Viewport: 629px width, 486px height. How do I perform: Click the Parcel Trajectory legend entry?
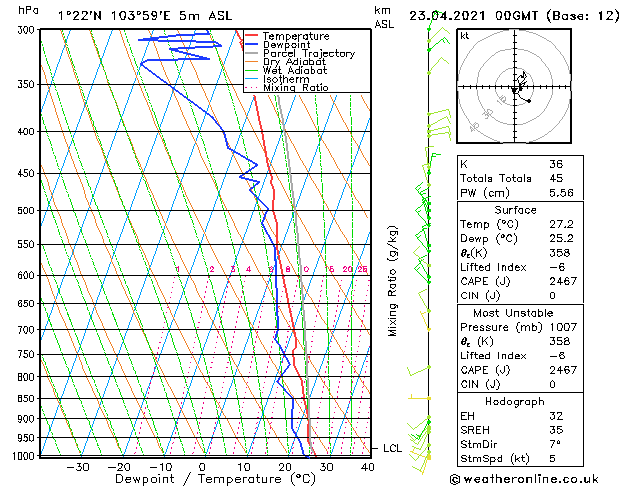coord(309,53)
